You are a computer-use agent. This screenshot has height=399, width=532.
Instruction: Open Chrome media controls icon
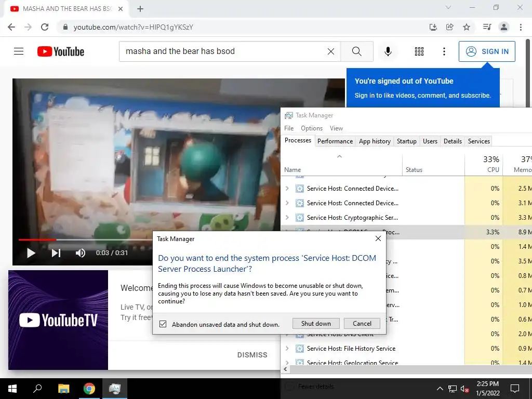tap(487, 27)
